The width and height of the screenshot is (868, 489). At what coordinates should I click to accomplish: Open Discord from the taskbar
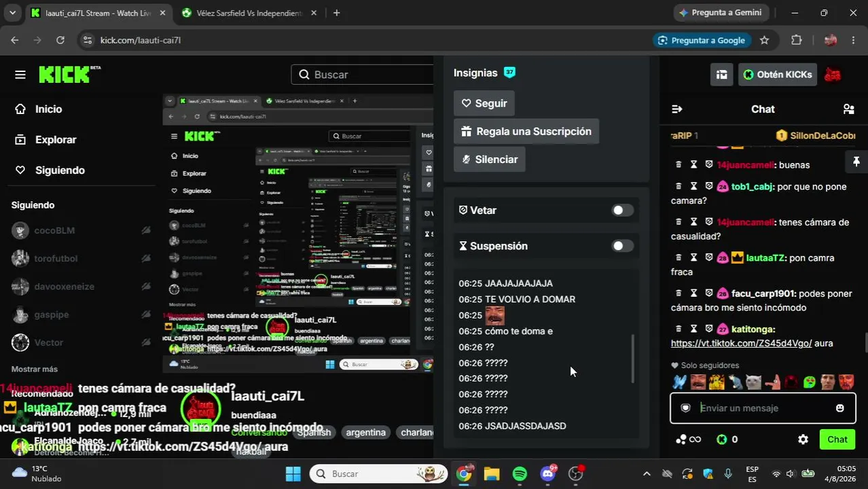pos(548,473)
